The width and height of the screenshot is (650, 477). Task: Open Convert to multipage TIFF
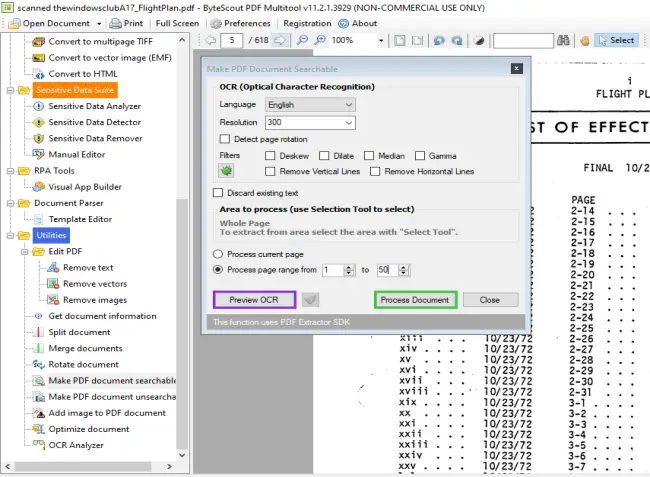(100, 41)
